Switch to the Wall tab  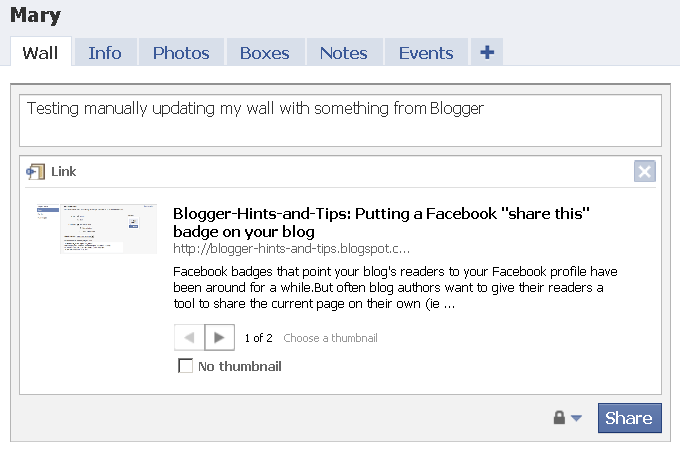click(41, 52)
